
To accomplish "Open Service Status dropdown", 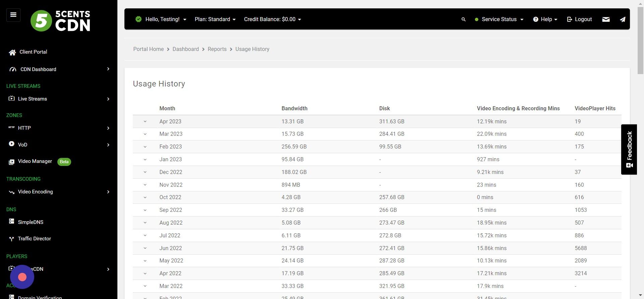I will (x=499, y=19).
